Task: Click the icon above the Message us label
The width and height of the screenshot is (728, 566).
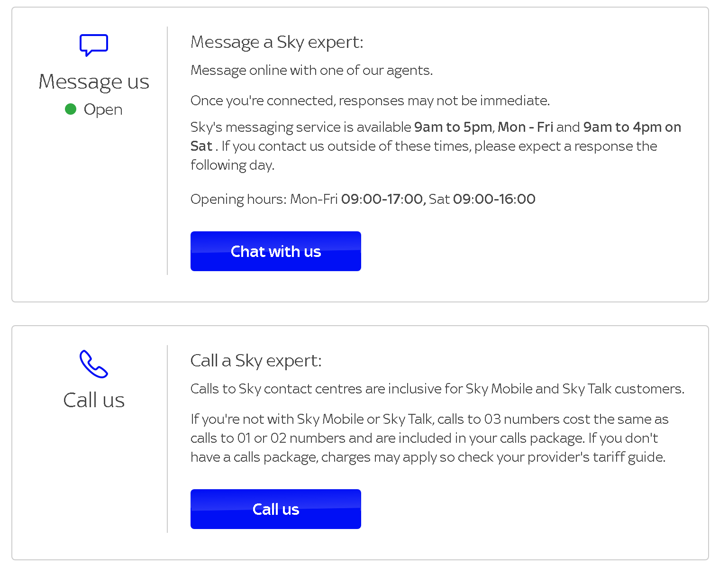Action: coord(93,45)
